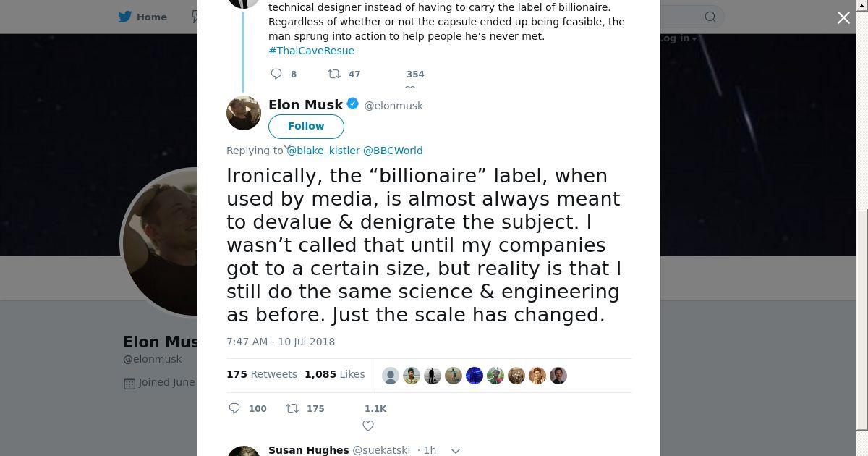This screenshot has width=868, height=456.
Task: Open @blake_kistler profile link
Action: coord(323,151)
